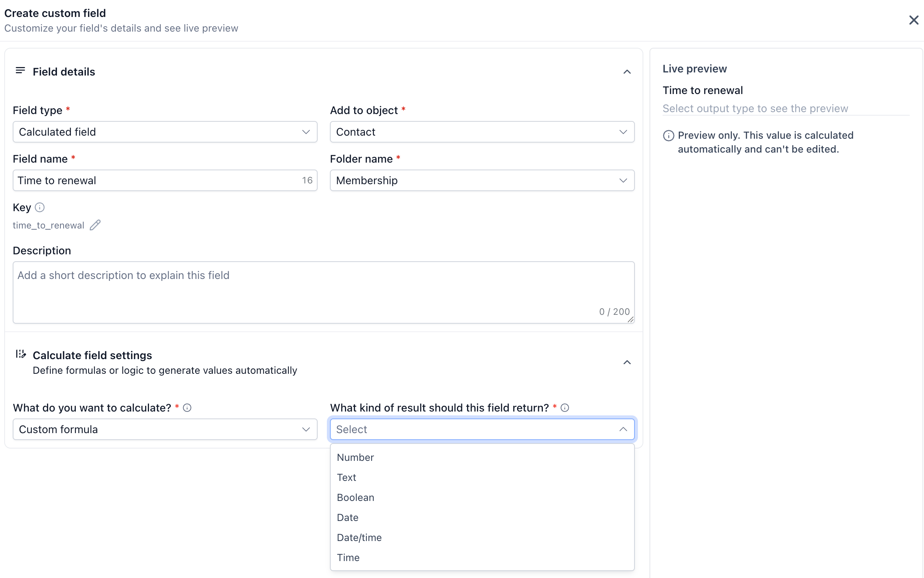Choose Time from the result list
The image size is (924, 578).
tap(482, 558)
